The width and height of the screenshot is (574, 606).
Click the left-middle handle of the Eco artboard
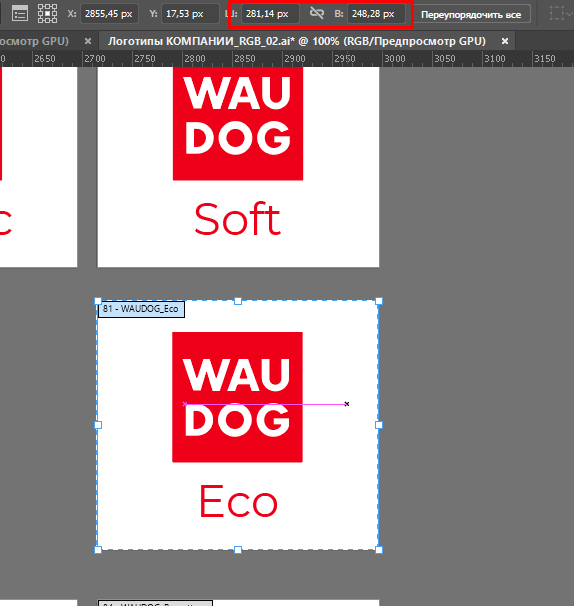point(98,425)
